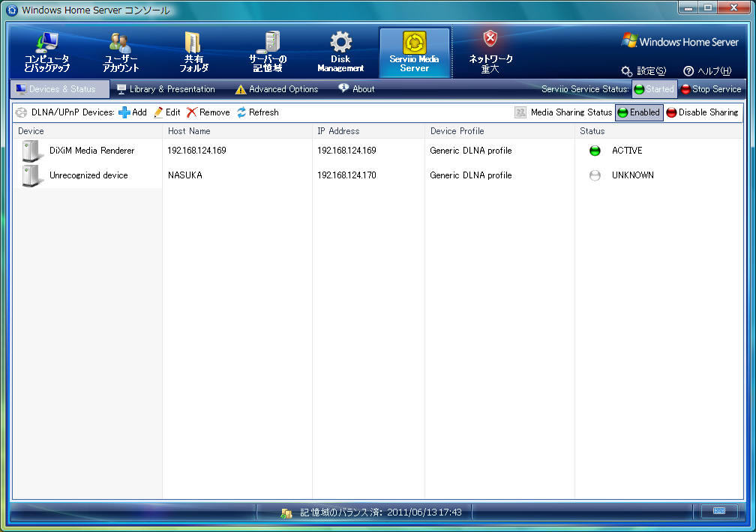Disable media sharing
The height and width of the screenshot is (532, 756).
tap(702, 112)
